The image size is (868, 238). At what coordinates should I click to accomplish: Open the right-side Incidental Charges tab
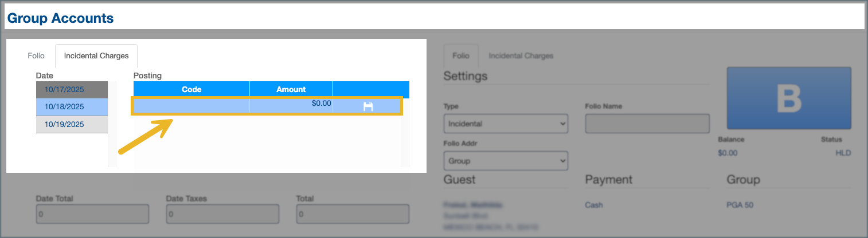pos(521,56)
